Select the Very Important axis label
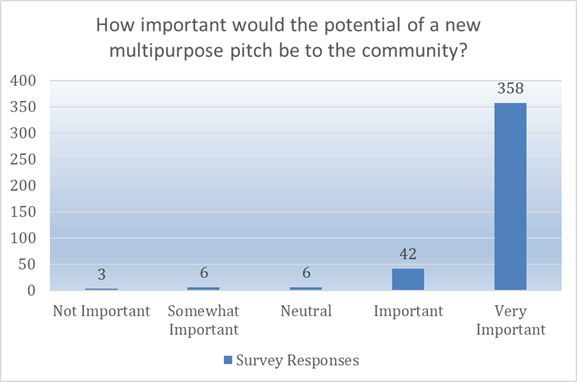 pos(511,320)
